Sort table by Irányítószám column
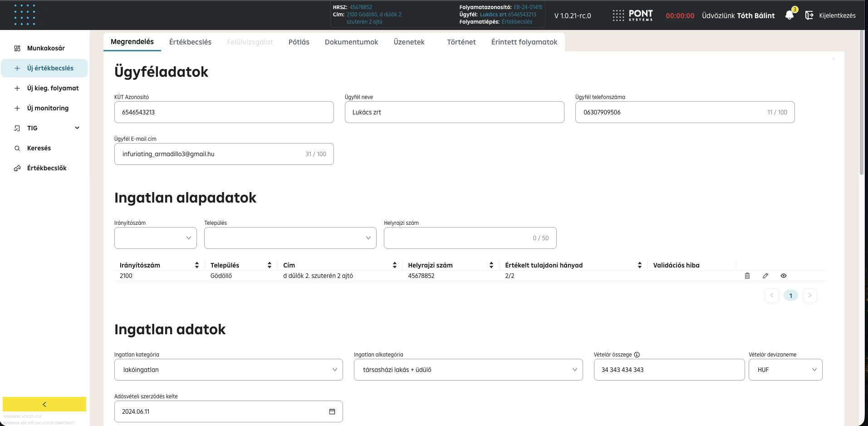This screenshot has width=868, height=426. (x=196, y=265)
